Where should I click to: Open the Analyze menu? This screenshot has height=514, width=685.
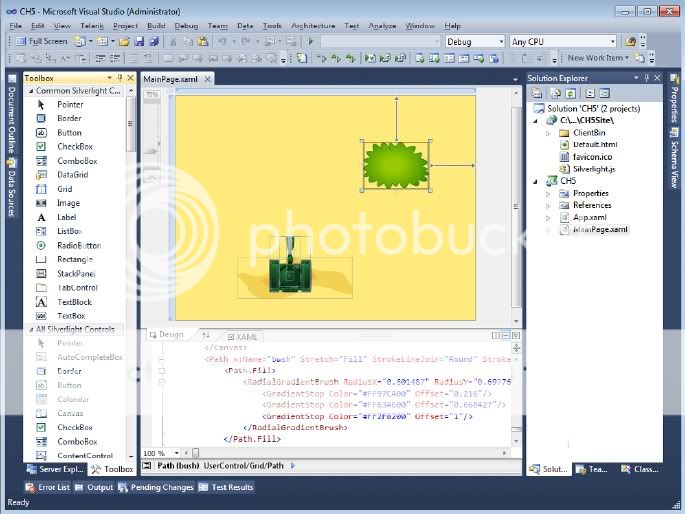click(382, 26)
